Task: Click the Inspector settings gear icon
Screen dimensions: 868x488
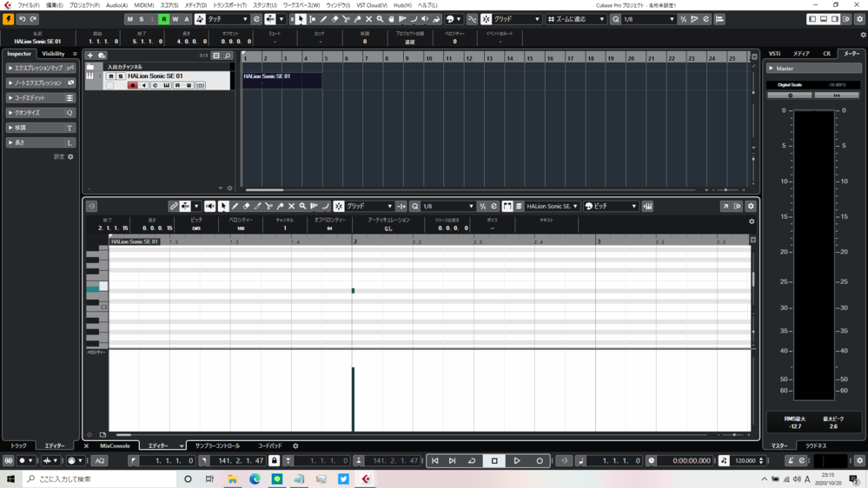Action: [x=70, y=157]
